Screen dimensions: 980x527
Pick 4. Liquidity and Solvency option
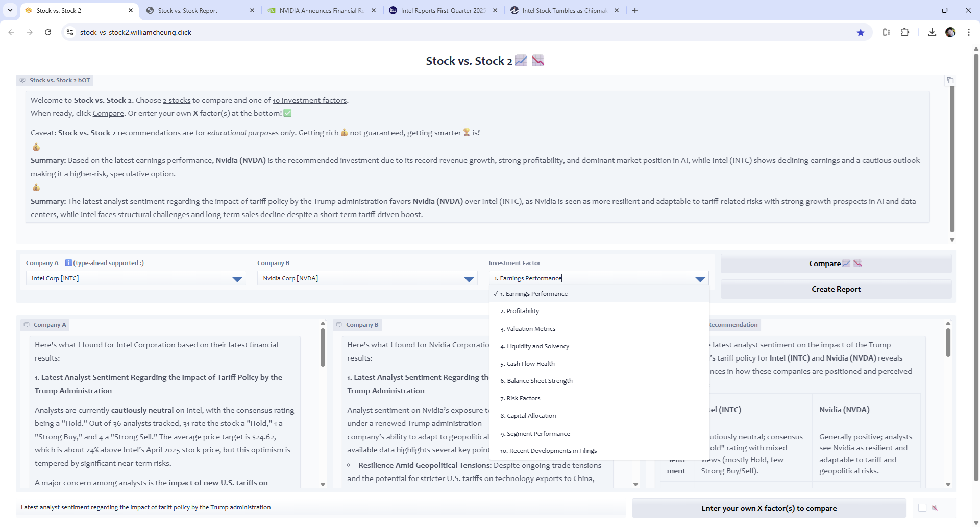coord(599,346)
